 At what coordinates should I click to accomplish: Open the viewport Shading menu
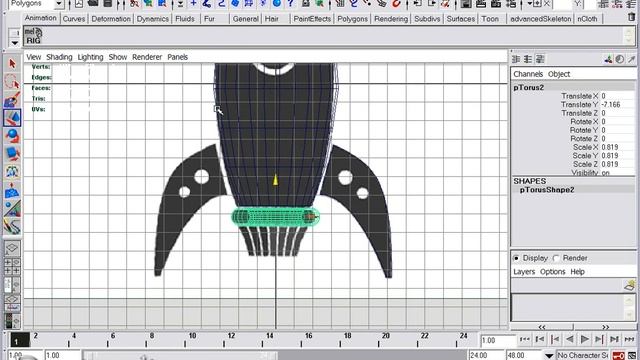59,57
